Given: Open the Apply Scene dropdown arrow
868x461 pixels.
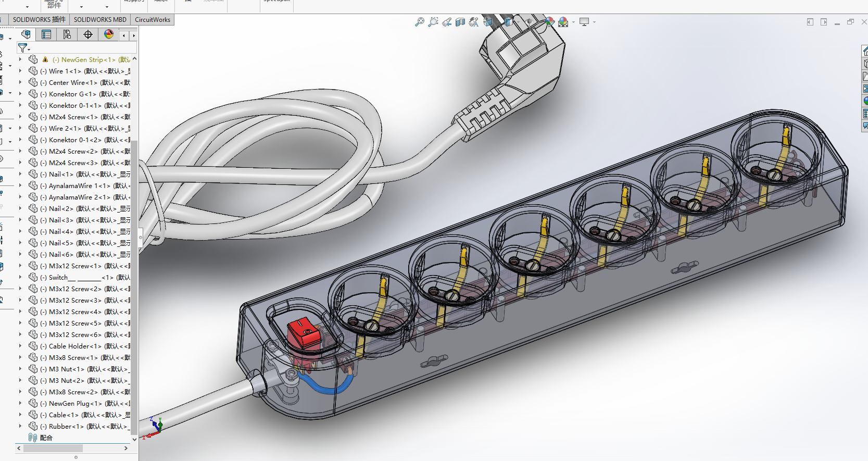Looking at the screenshot, I should point(573,22).
